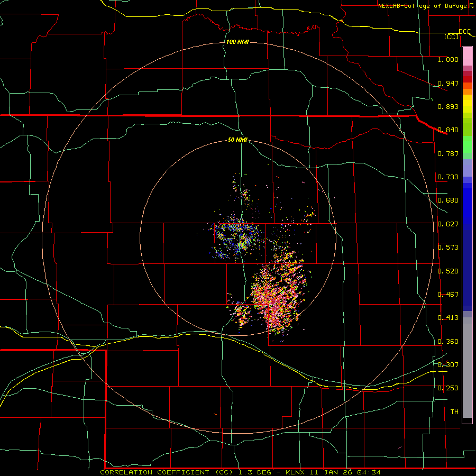Click the "CORRELATION COEFFICIENT" product title
476x476 pixels.
154,472
